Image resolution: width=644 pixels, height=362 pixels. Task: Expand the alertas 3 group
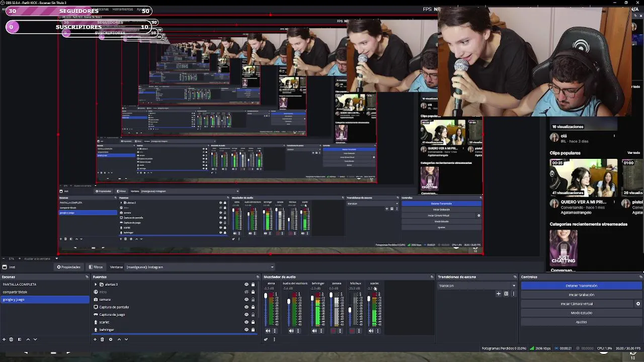95,285
